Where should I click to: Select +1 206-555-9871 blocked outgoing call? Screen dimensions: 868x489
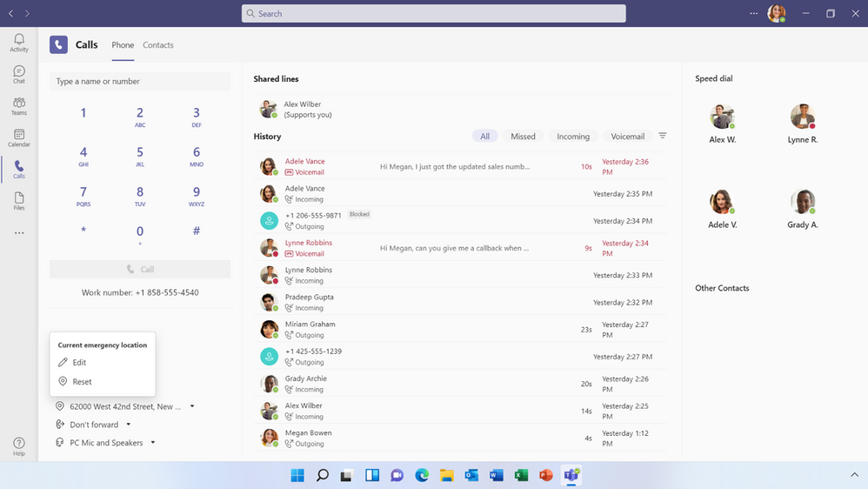point(461,220)
